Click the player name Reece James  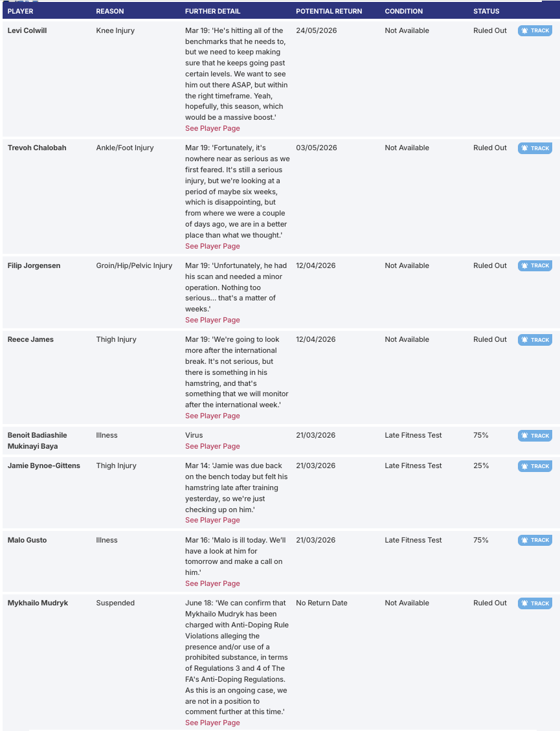30,339
